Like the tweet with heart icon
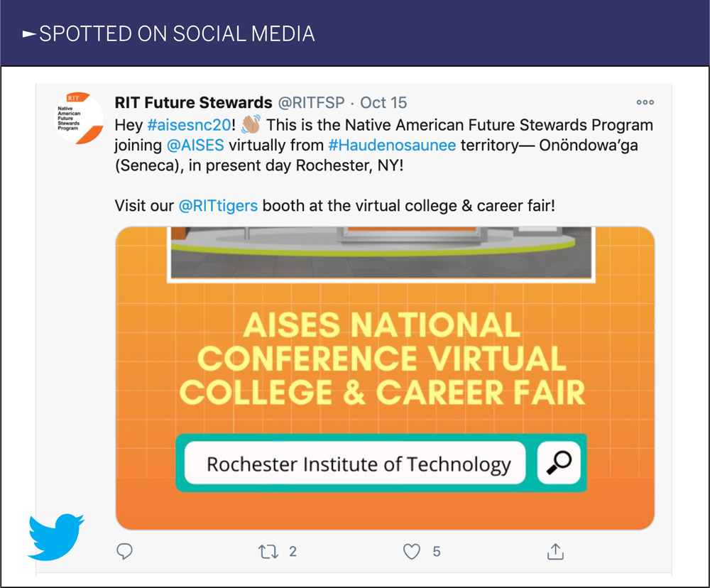Image resolution: width=710 pixels, height=588 pixels. (x=412, y=551)
